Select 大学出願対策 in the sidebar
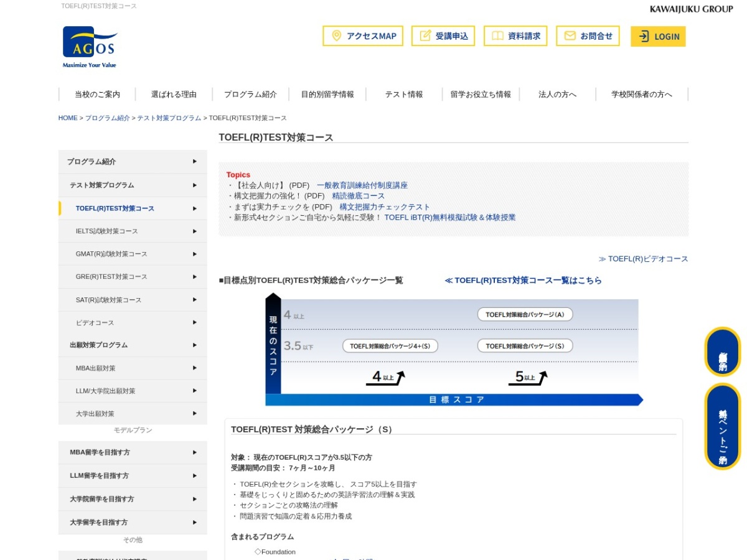747x560 pixels. tap(133, 414)
